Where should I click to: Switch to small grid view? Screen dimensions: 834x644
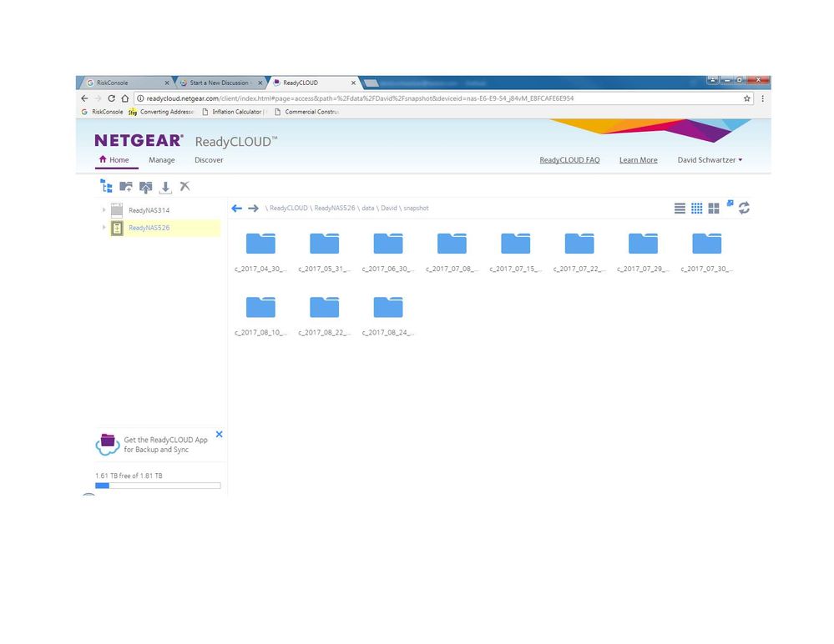697,209
